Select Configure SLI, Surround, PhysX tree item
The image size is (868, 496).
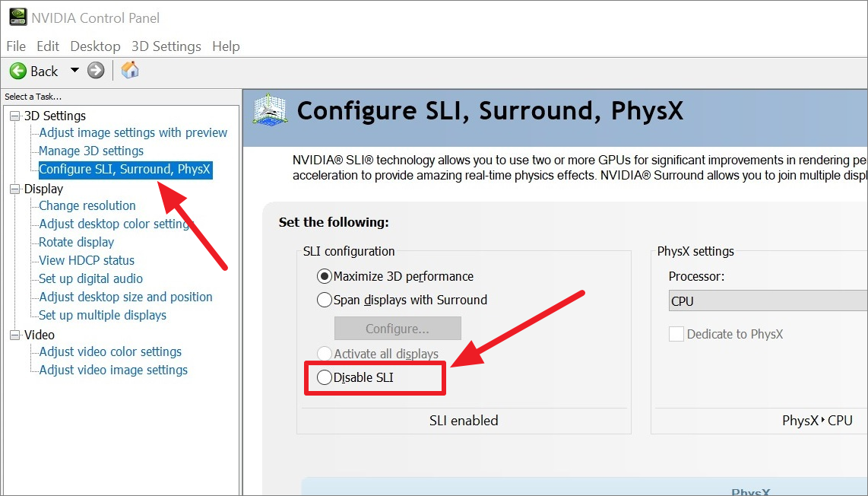coord(125,169)
